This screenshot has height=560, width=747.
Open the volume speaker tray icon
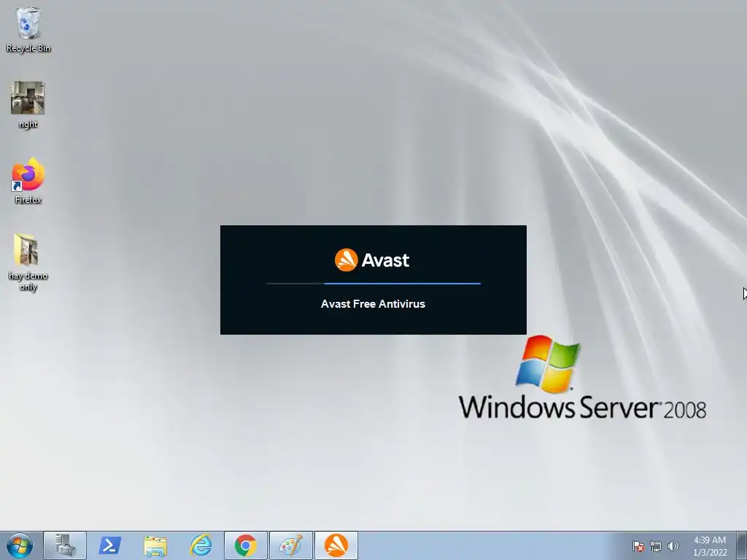coord(673,546)
